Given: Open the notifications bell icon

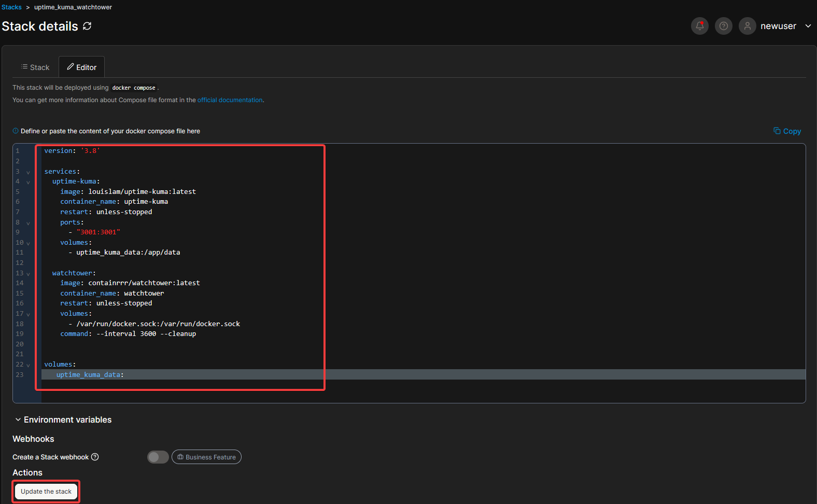Looking at the screenshot, I should pyautogui.click(x=699, y=26).
